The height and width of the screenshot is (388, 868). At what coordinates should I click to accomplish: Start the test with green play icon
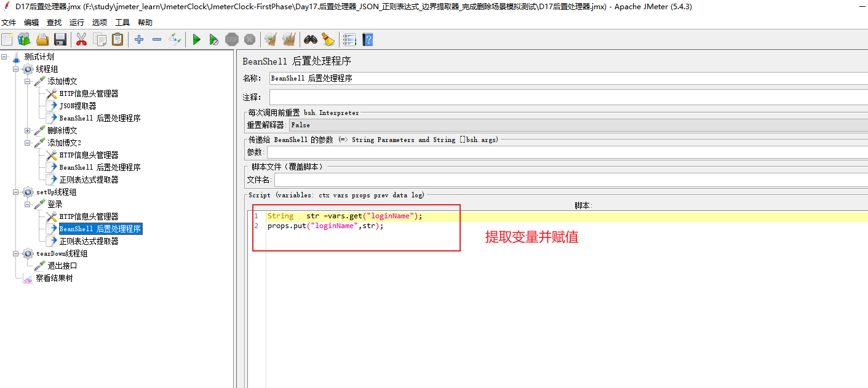click(x=196, y=40)
